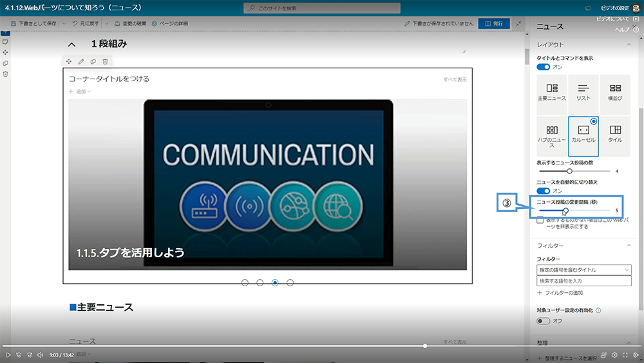
Task: Click ニュース投稿の変更間隔 slider handle
Action: tap(565, 210)
